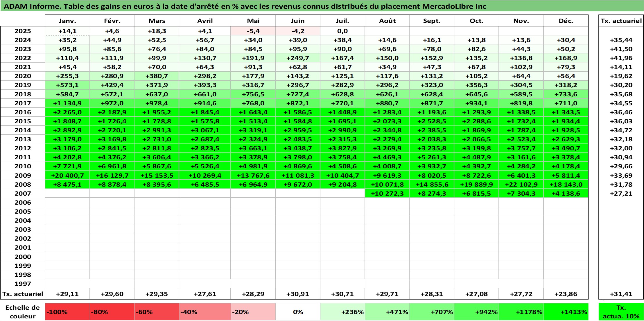Click the +236% pale green swatch
The width and height of the screenshot is (644, 321).
click(342, 312)
